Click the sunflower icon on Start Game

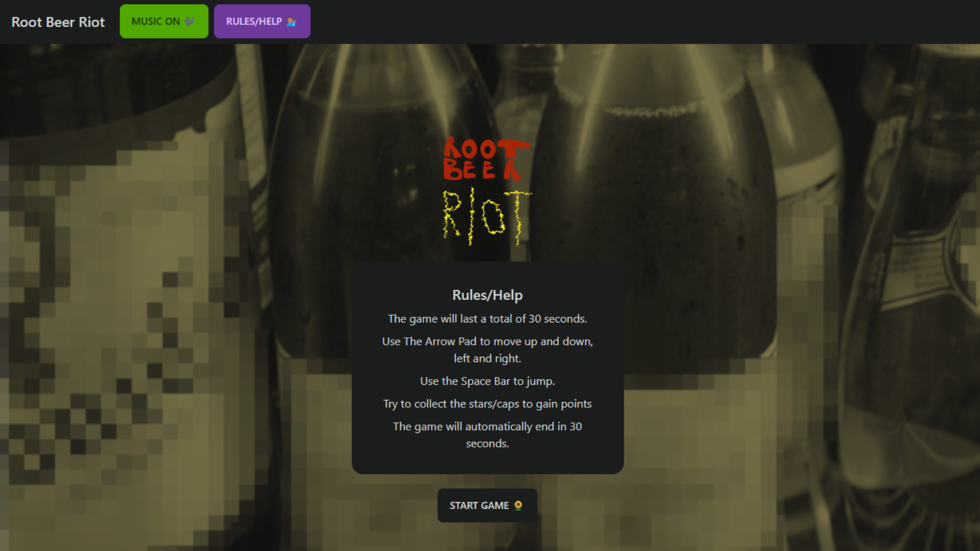click(518, 505)
